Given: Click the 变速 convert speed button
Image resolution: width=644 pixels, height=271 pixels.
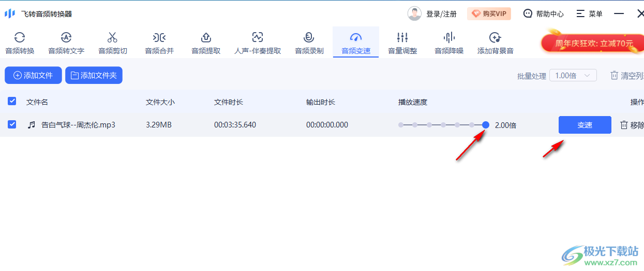Looking at the screenshot, I should pos(585,125).
